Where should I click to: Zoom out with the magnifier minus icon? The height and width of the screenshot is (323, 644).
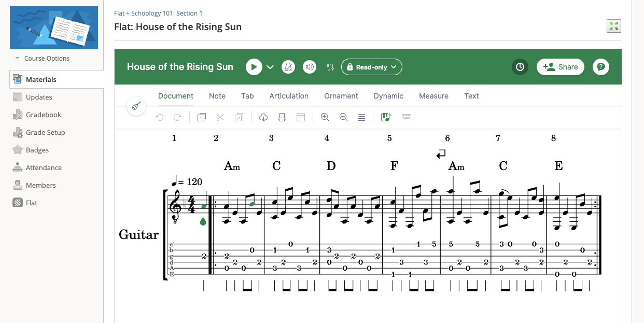tap(343, 118)
